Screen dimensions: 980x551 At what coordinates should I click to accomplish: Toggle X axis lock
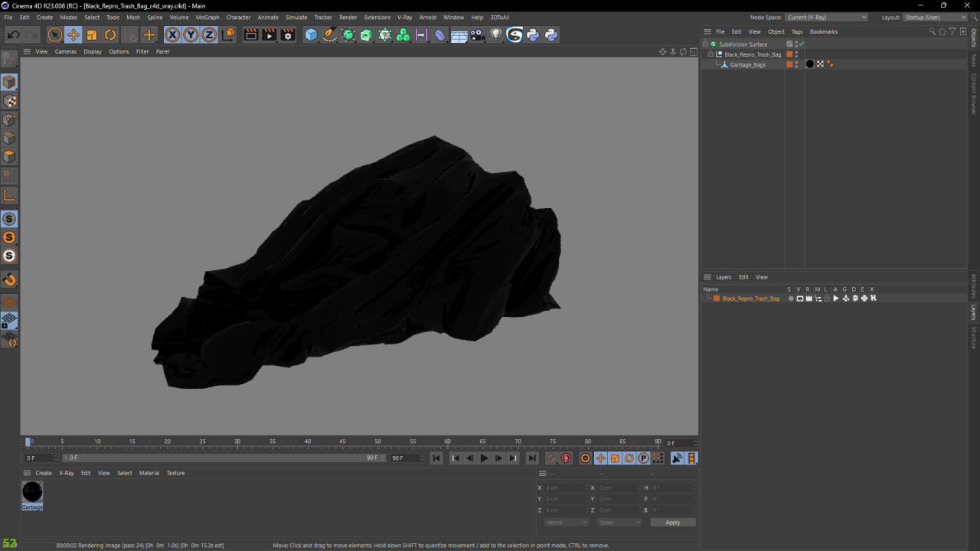tap(172, 34)
